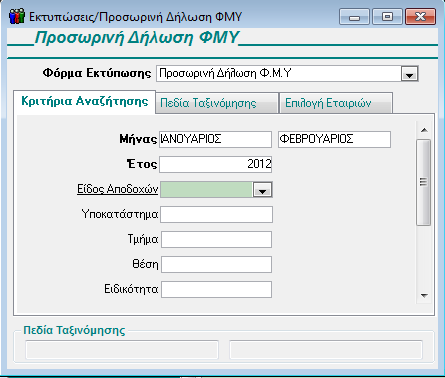Click the Ειδικότητα input field
Viewport: 445px width, 378px height.
[216, 289]
